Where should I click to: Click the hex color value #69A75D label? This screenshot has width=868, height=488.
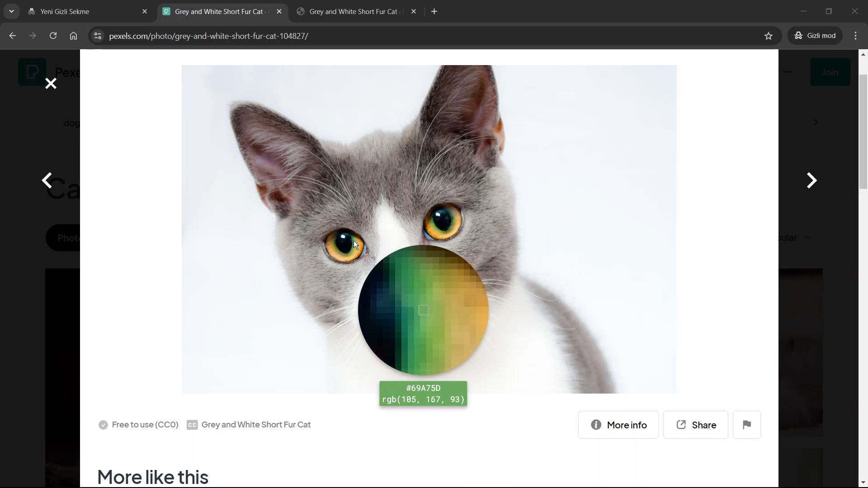pos(423,388)
